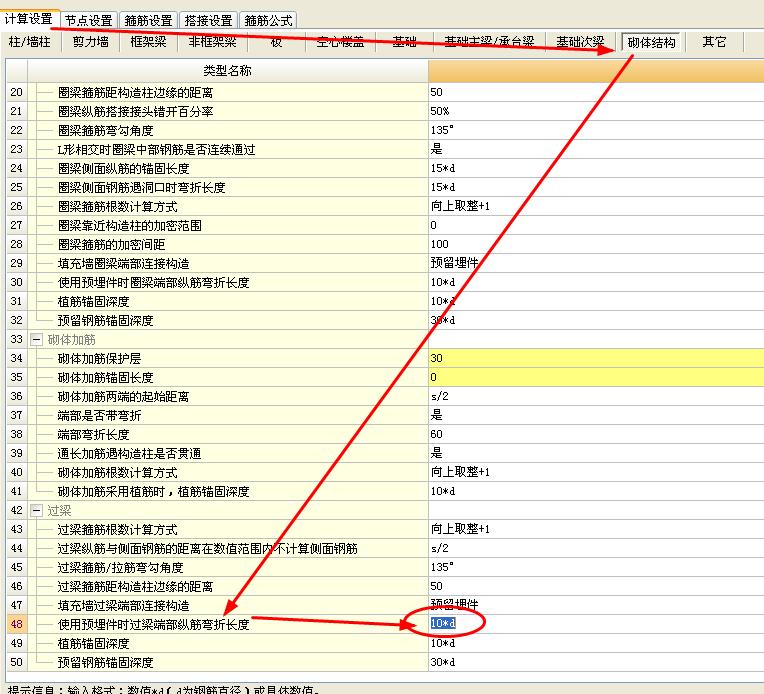Edit value 50 for 过梁箍筋距构造柱边缘的距离
This screenshot has width=764, height=694.
click(596, 586)
